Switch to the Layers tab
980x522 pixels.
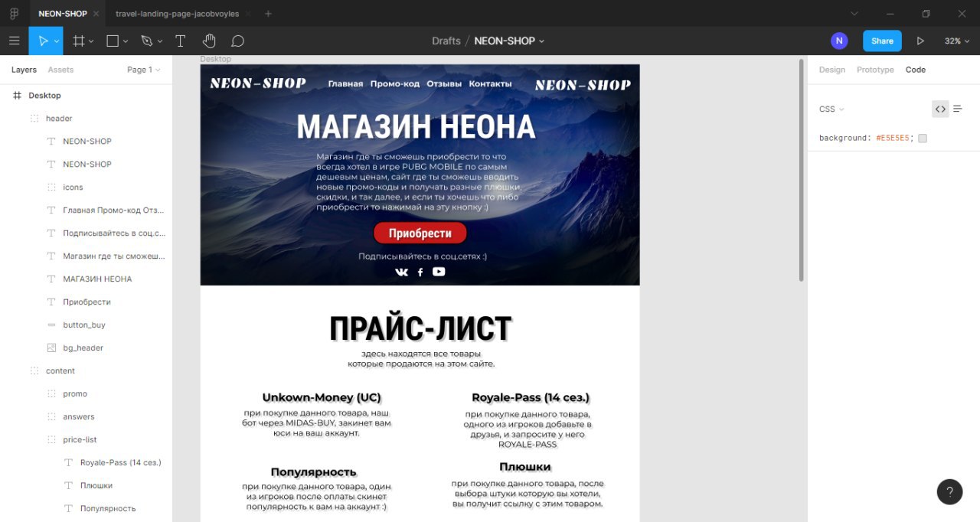pyautogui.click(x=24, y=70)
